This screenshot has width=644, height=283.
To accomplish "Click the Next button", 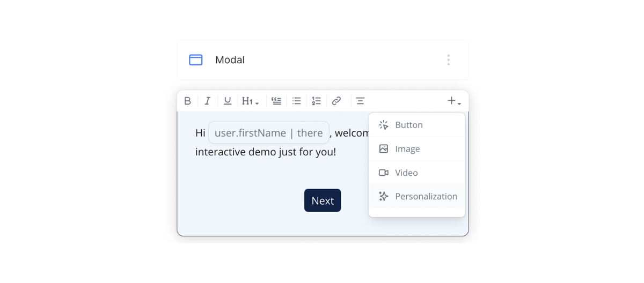I will click(x=323, y=200).
